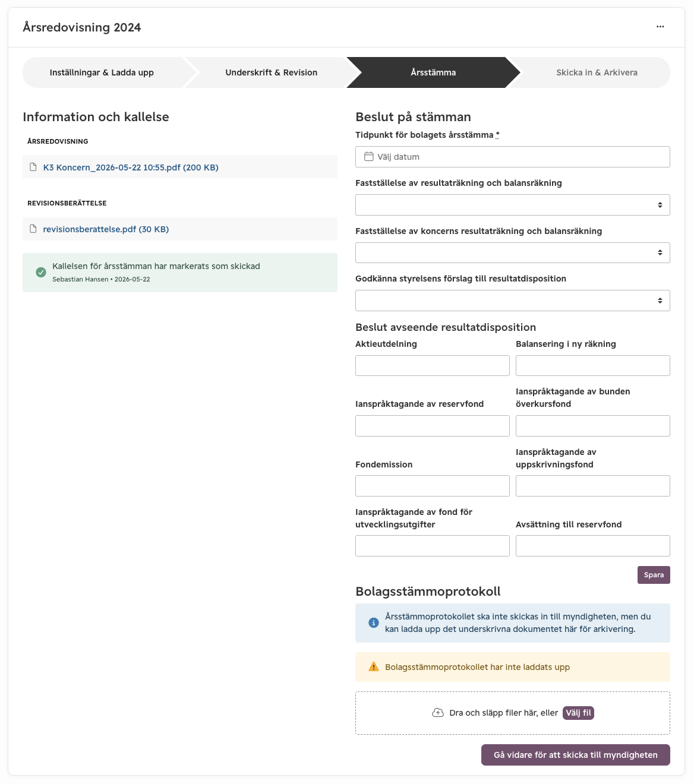Click Gå vidare för att skicka till myndigheten

click(576, 755)
